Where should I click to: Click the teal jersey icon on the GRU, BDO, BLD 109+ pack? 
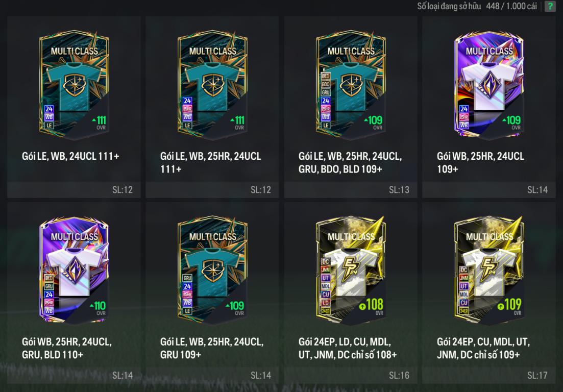coord(351,85)
